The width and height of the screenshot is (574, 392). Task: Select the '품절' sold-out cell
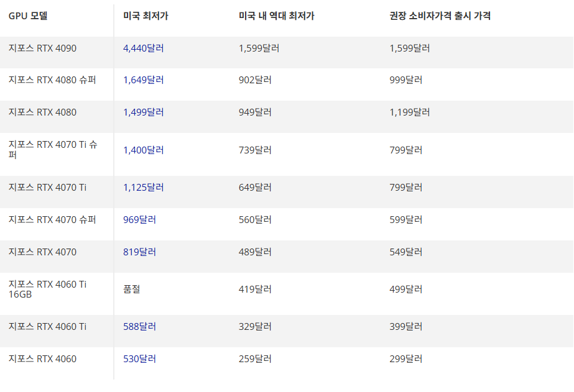[132, 289]
